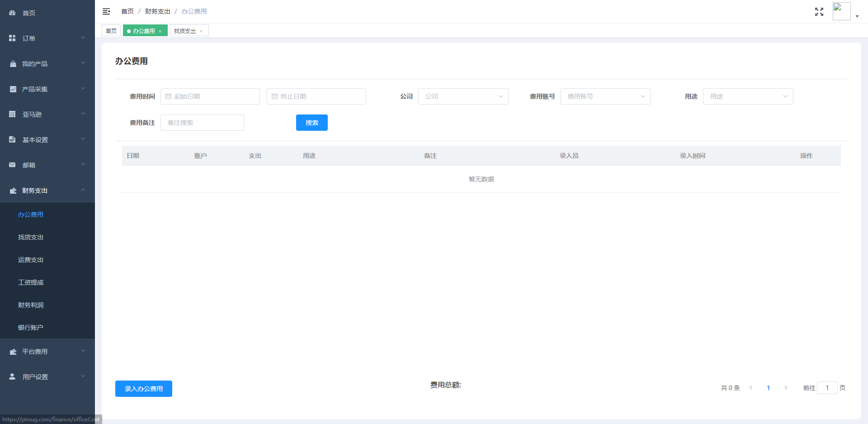Collapse the sidebar with hamburger icon
The width and height of the screenshot is (868, 424).
(x=106, y=11)
